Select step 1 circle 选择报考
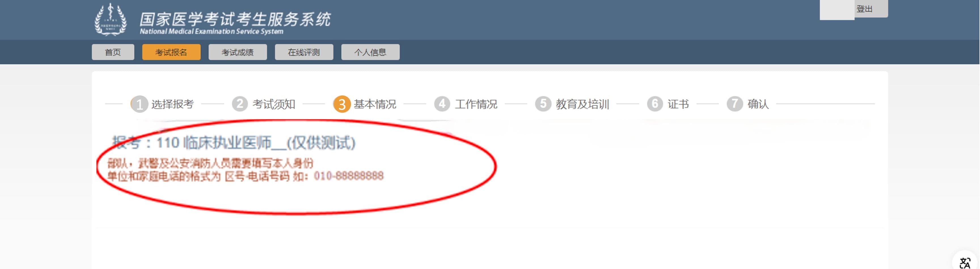Image resolution: width=980 pixels, height=269 pixels. click(139, 104)
